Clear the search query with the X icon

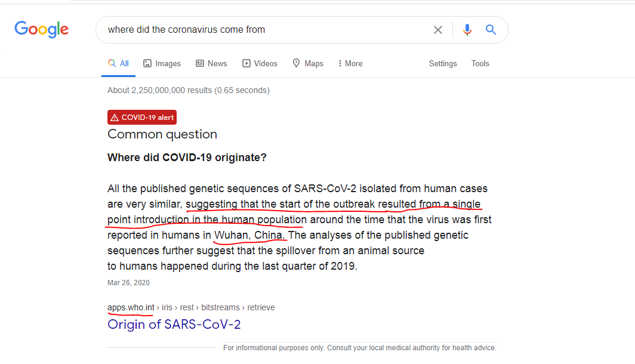click(438, 30)
